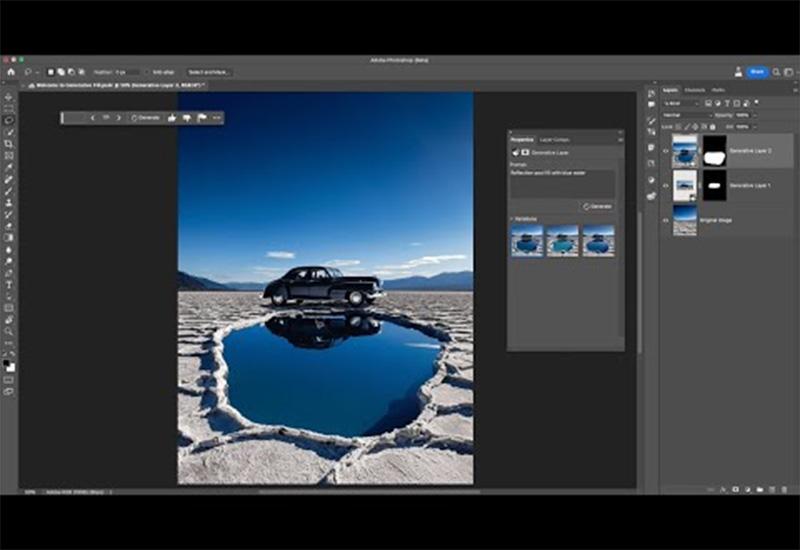Screen dimensions: 800x550
Task: Select the Crop tool
Action: click(9, 144)
